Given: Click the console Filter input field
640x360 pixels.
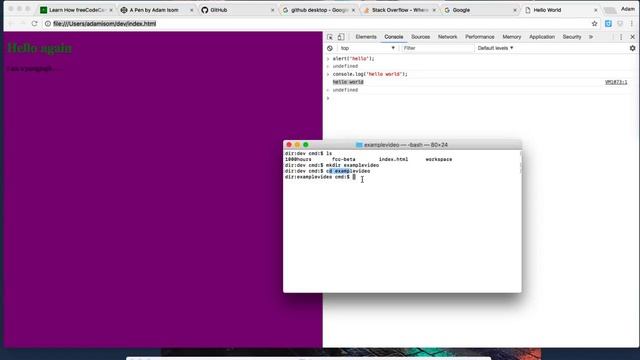Looking at the screenshot, I should [x=437, y=48].
